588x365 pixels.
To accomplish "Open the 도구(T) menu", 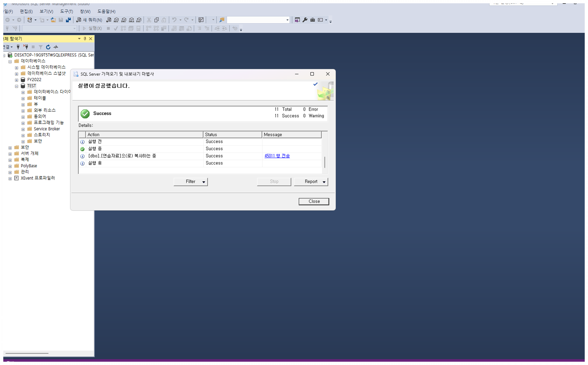I will point(66,11).
